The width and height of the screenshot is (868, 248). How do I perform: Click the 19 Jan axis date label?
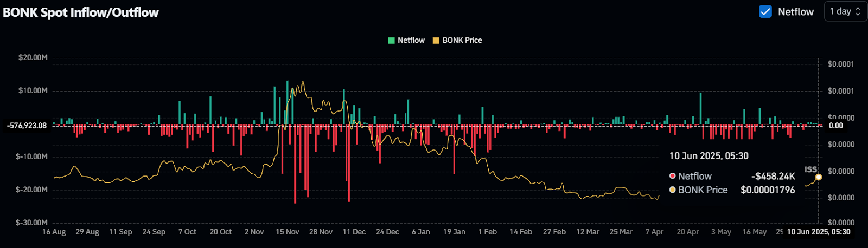click(454, 232)
